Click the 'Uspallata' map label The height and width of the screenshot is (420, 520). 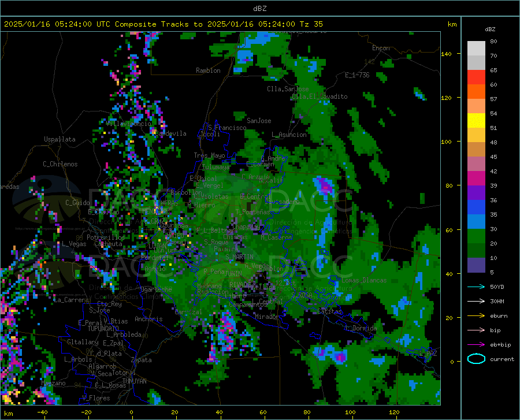click(60, 139)
